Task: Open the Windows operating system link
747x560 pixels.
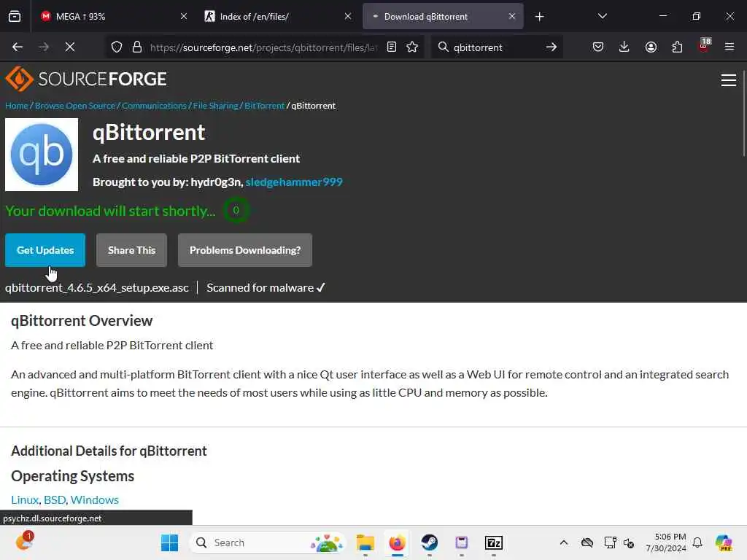Action: (94, 499)
